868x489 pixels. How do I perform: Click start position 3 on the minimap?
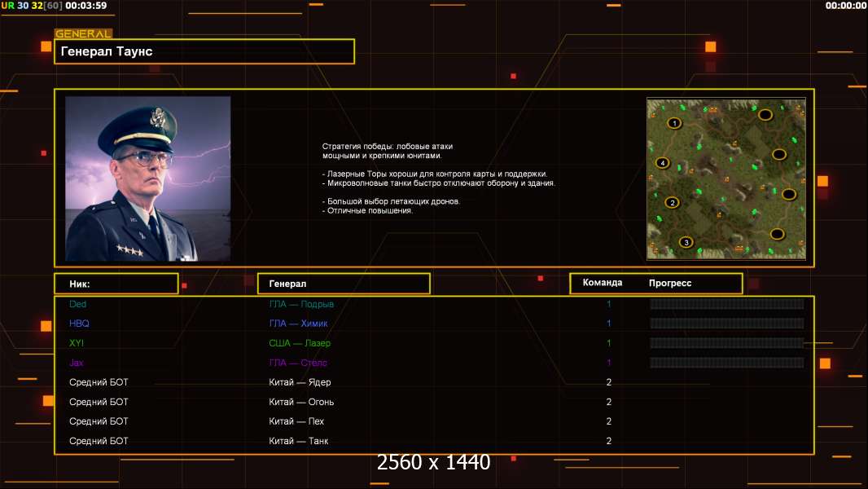pos(686,242)
